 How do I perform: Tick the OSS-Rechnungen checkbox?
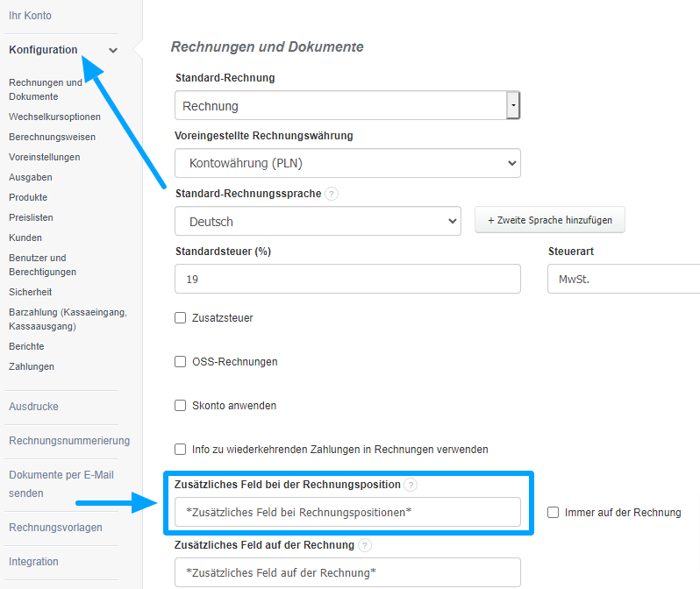point(181,361)
